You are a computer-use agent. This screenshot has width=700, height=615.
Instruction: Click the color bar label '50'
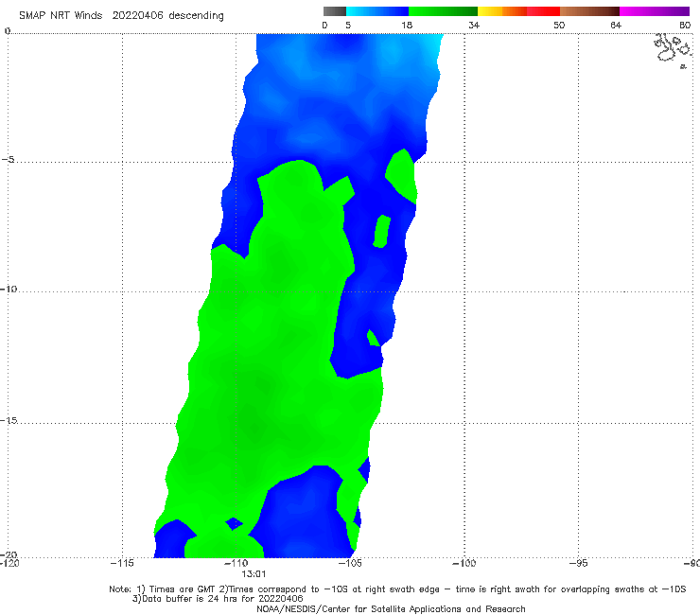click(559, 25)
